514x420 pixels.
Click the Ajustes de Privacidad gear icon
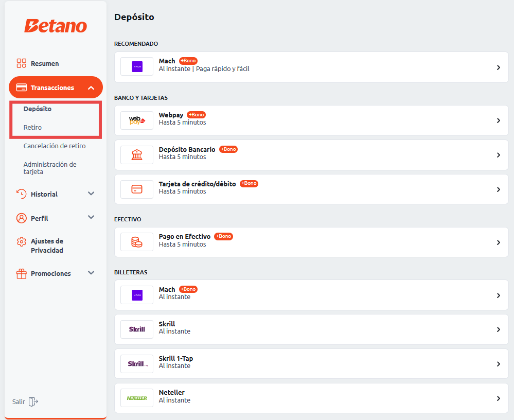click(22, 242)
